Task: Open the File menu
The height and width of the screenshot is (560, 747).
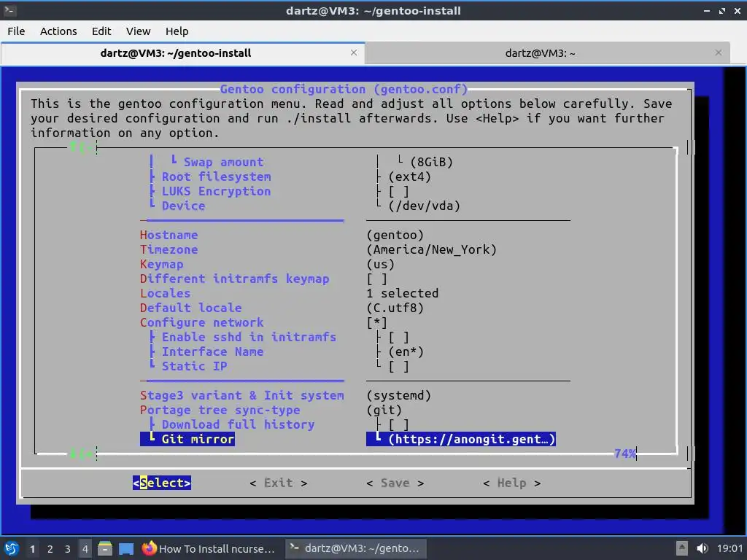Action: click(16, 31)
